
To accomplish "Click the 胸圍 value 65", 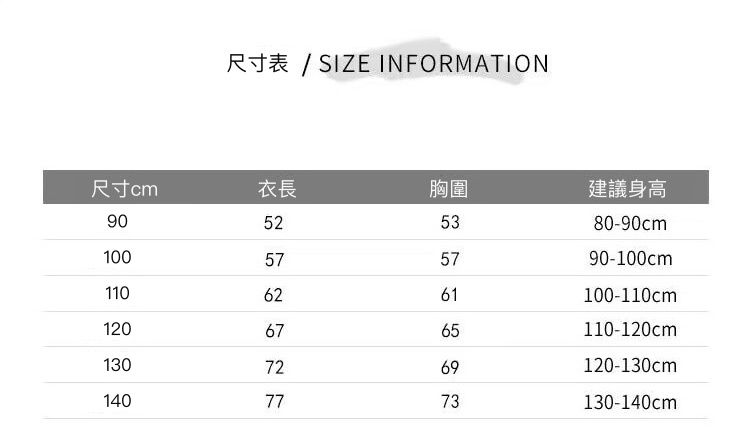I will [x=450, y=330].
